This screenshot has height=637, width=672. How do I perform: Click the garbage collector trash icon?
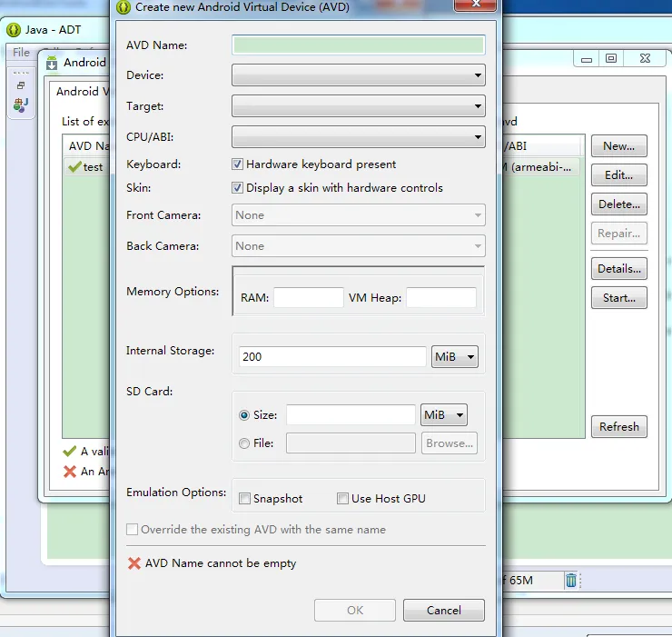[x=570, y=580]
